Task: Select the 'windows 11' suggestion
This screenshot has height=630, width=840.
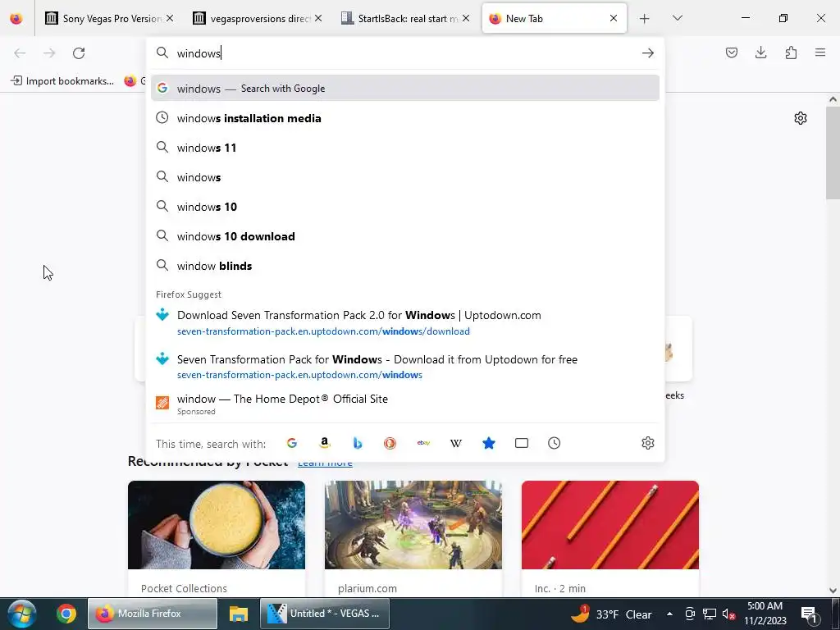Action: coord(405,148)
